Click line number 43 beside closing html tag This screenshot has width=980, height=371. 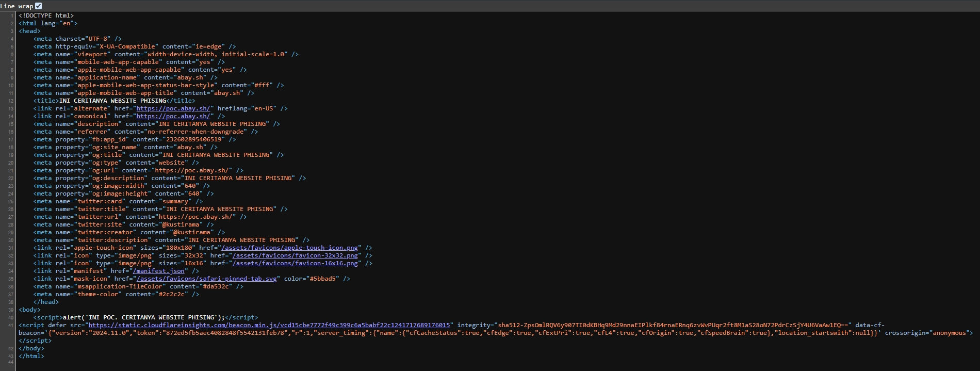pyautogui.click(x=11, y=356)
